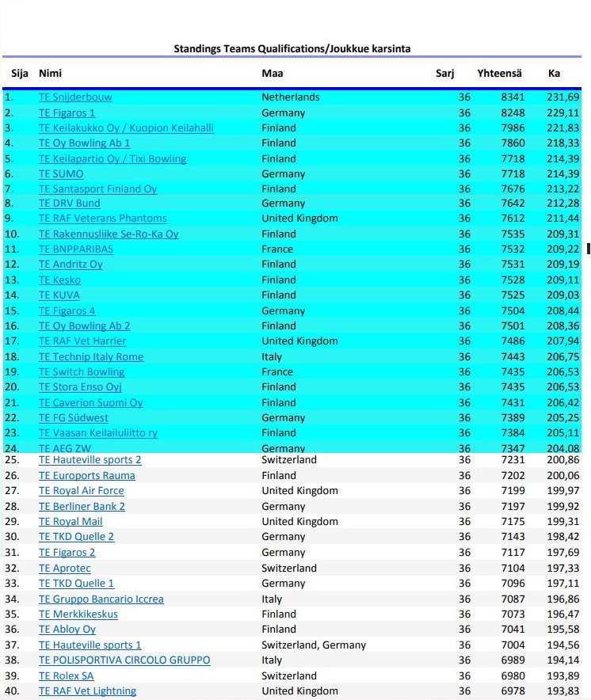Open TE Santasport Finland Oy link
591x700 pixels.
[97, 189]
